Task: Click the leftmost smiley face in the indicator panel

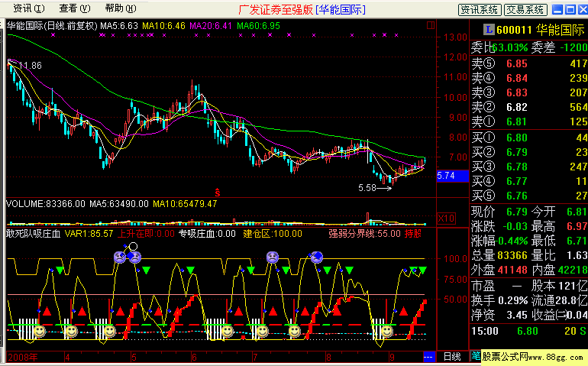Action: click(40, 331)
